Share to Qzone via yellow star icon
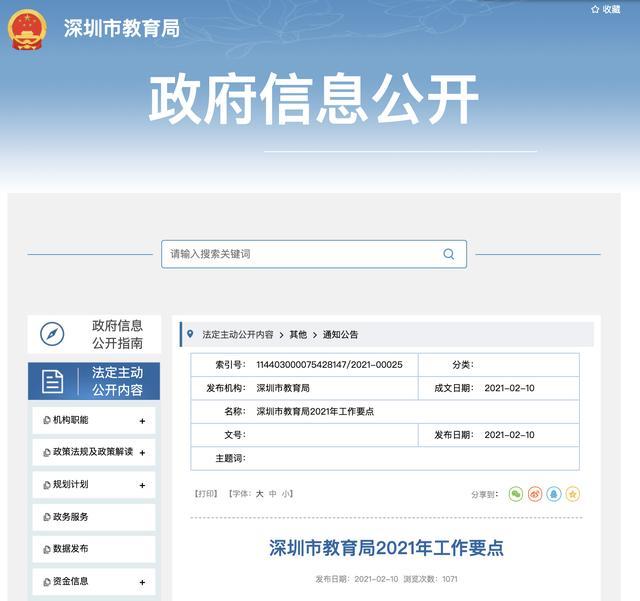Screen dimensions: 640x601 point(573,494)
